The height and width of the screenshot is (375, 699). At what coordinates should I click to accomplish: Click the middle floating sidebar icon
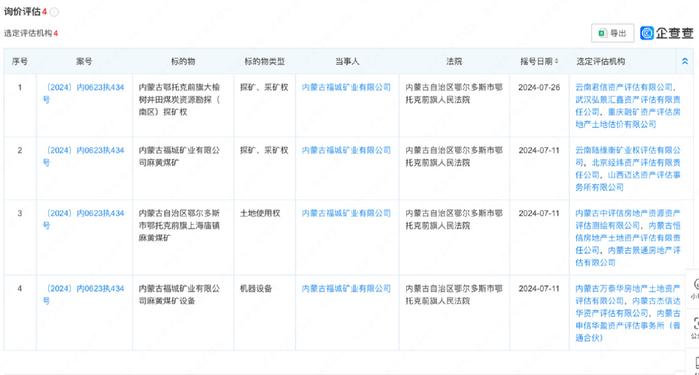point(695,327)
